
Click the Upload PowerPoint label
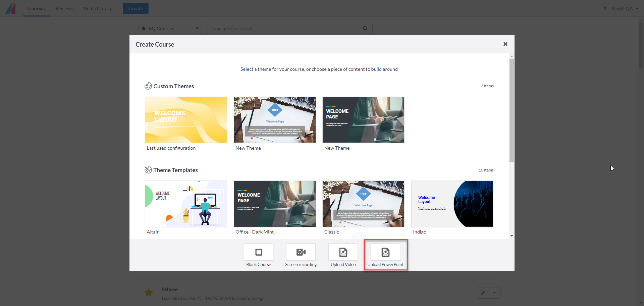(385, 264)
